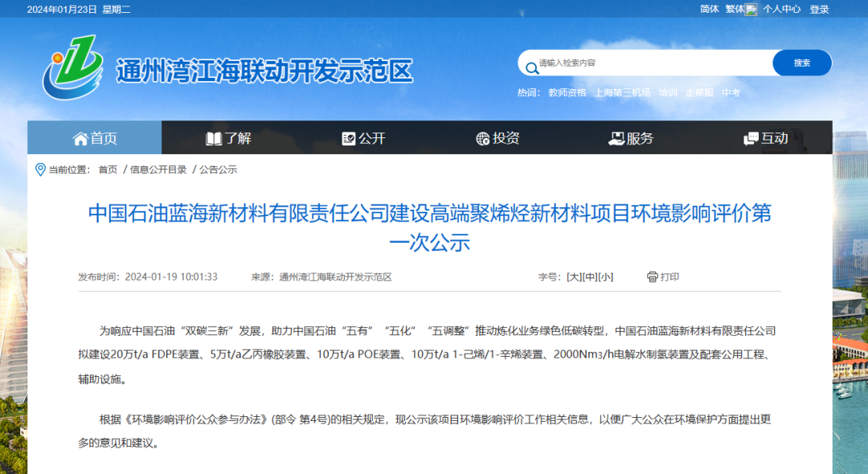Click the chat icon beside 互动
Viewport: 868px width, 474px height.
pyautogui.click(x=751, y=138)
